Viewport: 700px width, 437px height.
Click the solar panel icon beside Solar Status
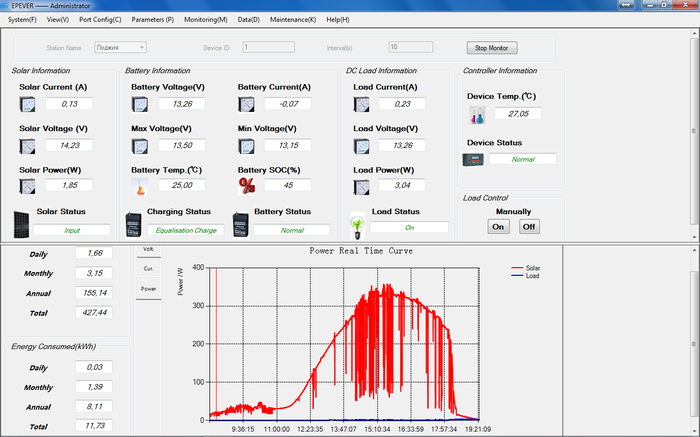(x=21, y=222)
